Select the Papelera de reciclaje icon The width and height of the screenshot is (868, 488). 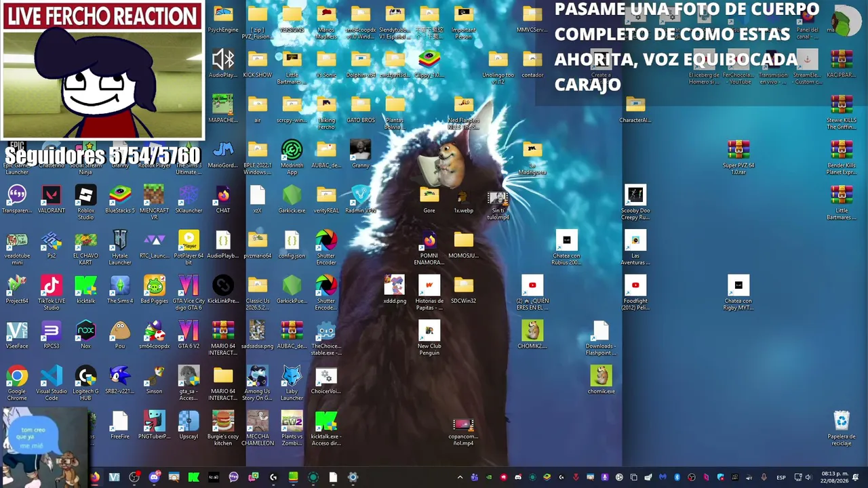pos(842,428)
